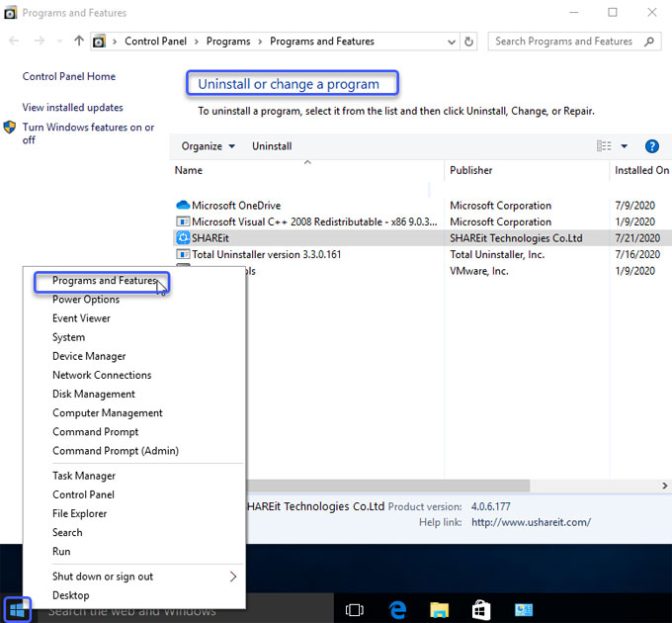Screen dimensions: 672x623
Task: Expand the chevron after Control Panel breadcrumb
Action: [x=197, y=42]
